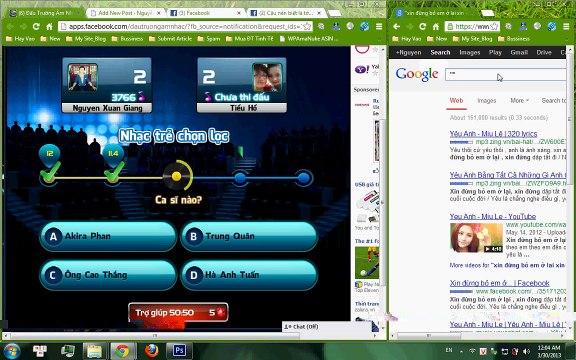576x360 pixels.
Task: Show hidden system tray icons
Action: (461, 351)
